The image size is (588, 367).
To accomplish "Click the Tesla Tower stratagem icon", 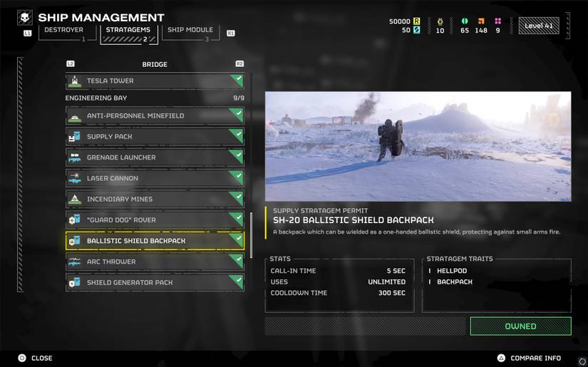I will pyautogui.click(x=75, y=81).
